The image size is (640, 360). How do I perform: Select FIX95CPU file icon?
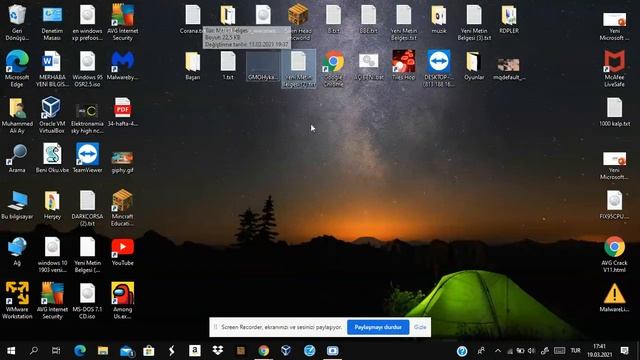(614, 205)
